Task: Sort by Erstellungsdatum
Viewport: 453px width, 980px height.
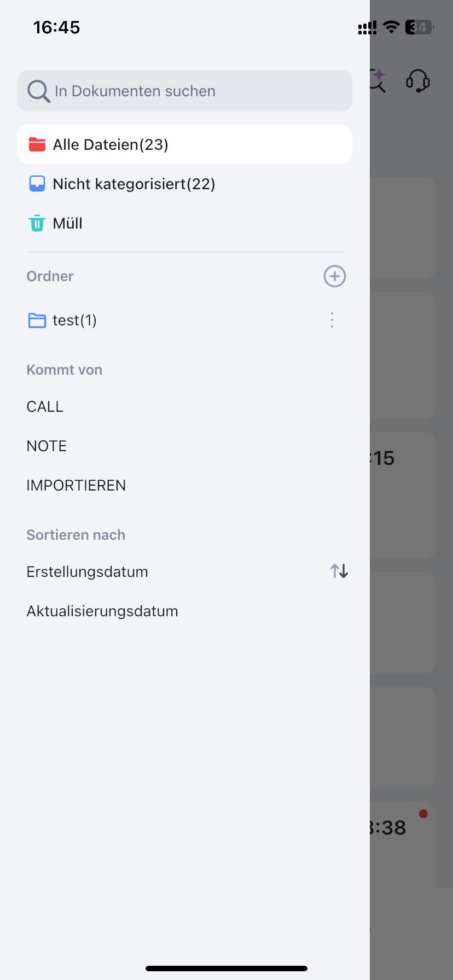Action: click(x=87, y=571)
